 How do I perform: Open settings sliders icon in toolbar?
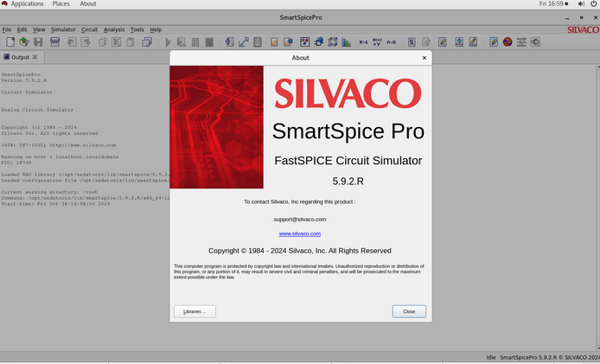click(x=521, y=42)
